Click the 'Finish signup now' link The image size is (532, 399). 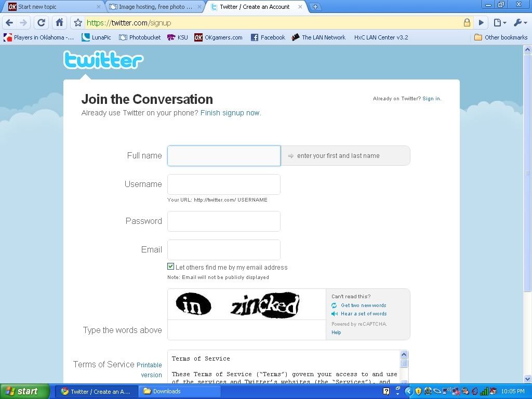coord(230,113)
